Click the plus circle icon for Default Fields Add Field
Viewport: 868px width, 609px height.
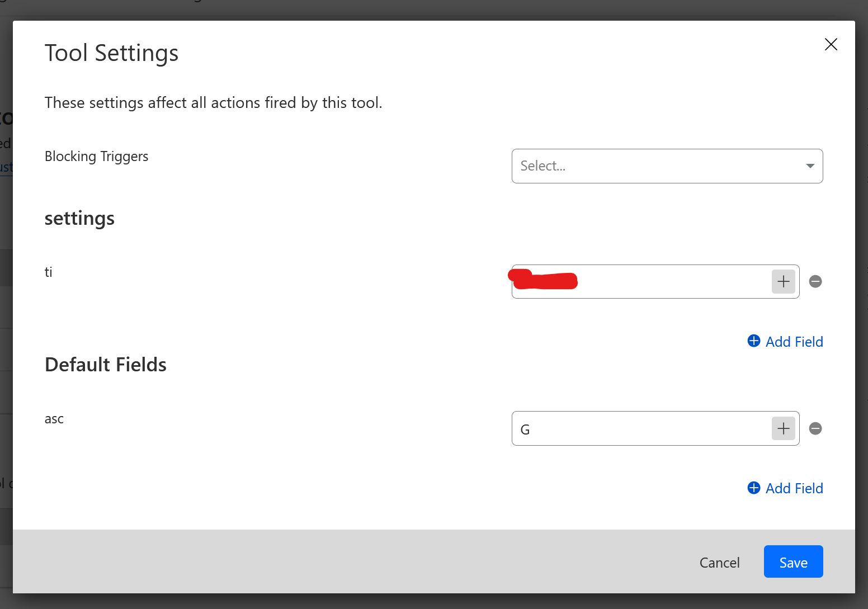click(754, 488)
